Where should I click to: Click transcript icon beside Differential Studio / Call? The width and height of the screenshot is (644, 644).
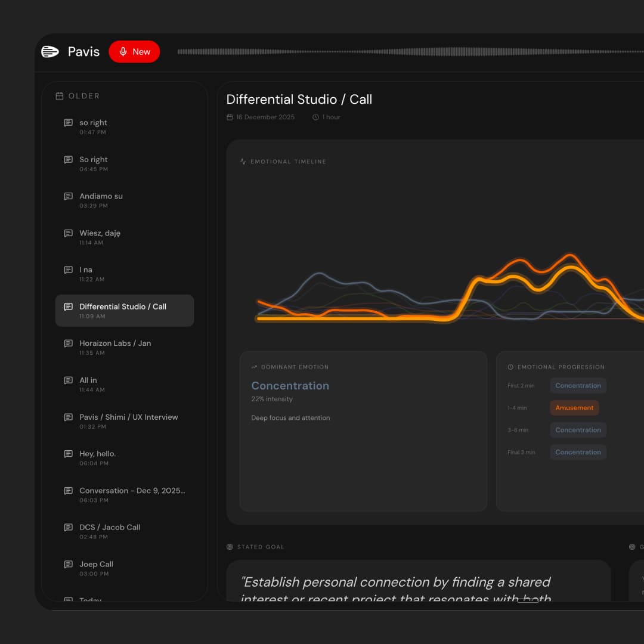tap(69, 307)
